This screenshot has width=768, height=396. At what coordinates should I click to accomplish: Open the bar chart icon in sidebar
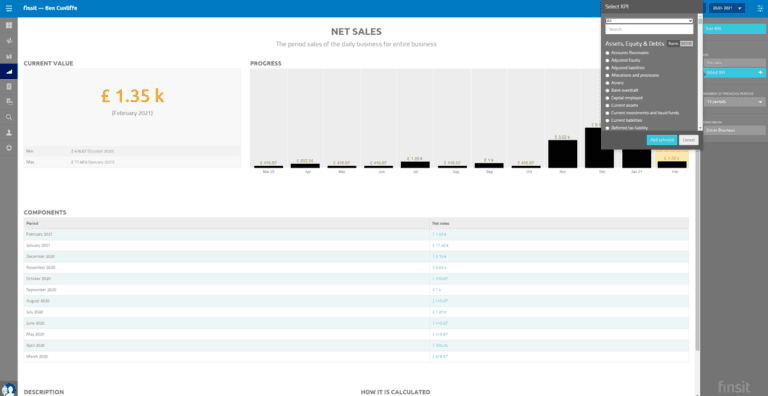(9, 56)
